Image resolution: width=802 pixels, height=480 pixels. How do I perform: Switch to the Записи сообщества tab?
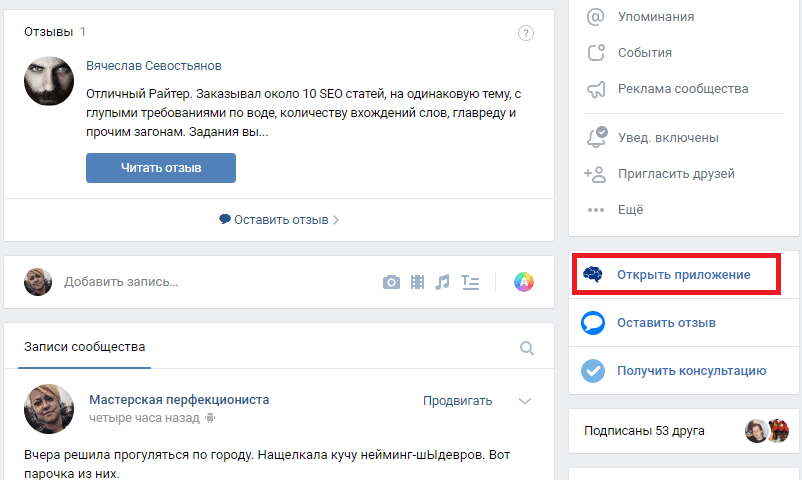(85, 347)
